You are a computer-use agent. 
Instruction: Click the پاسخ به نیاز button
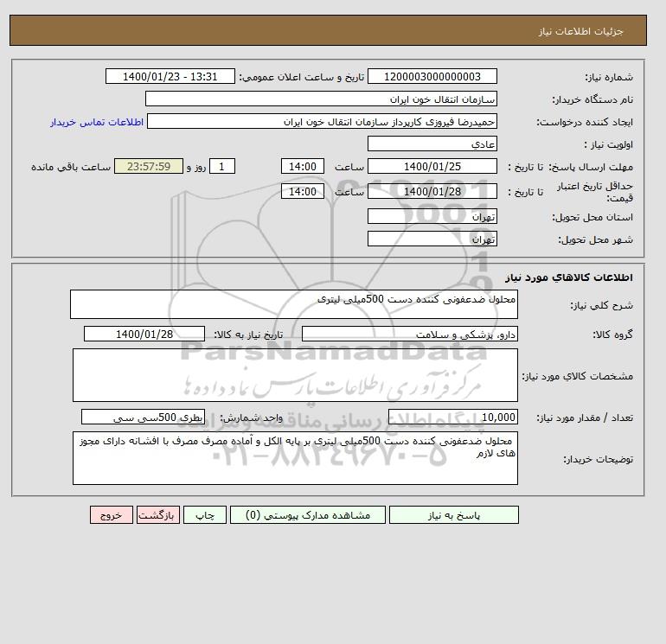(x=453, y=514)
